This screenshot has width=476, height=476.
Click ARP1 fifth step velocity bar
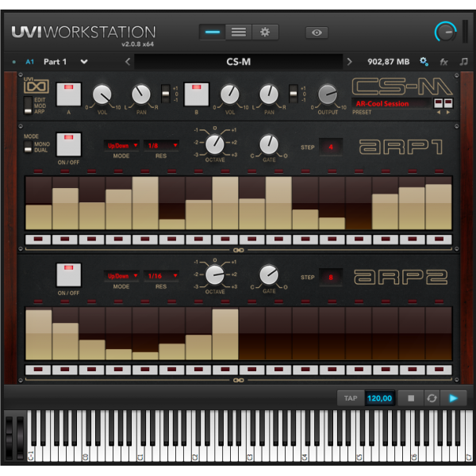coord(145,203)
